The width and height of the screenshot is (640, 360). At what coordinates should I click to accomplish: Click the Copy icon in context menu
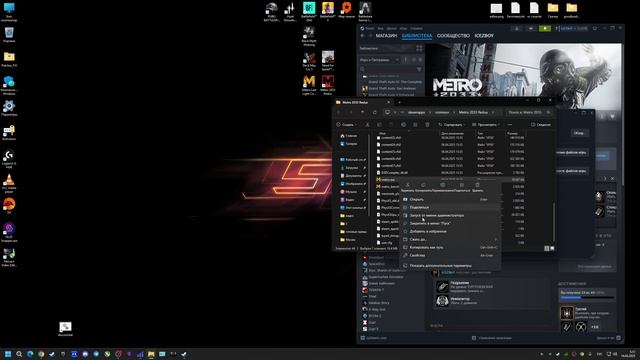click(x=423, y=186)
